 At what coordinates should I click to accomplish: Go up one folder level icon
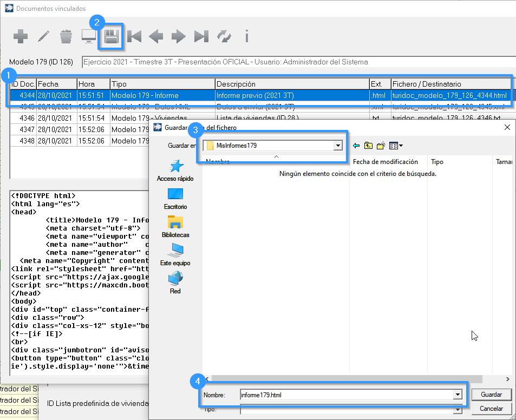click(368, 146)
